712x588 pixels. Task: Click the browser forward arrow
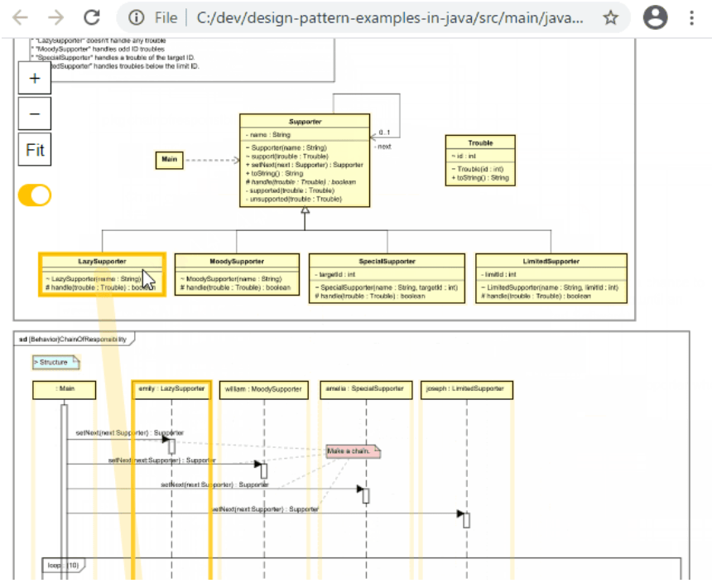[x=55, y=17]
